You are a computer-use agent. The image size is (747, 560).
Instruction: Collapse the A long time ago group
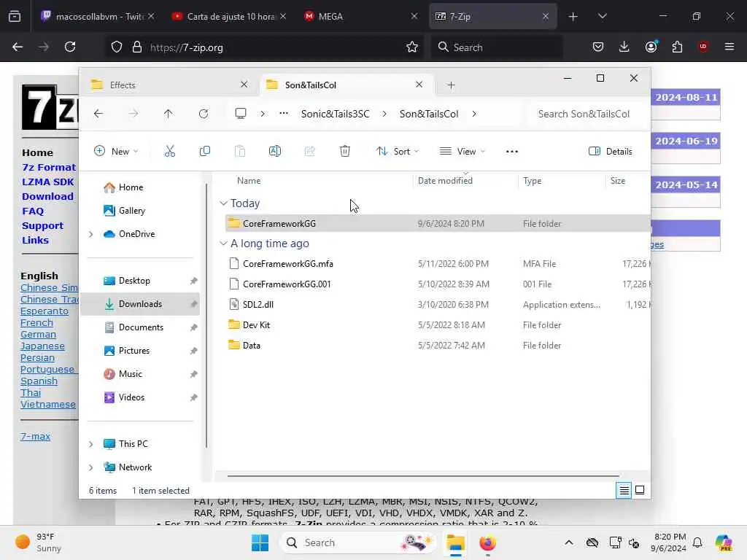[x=223, y=244]
